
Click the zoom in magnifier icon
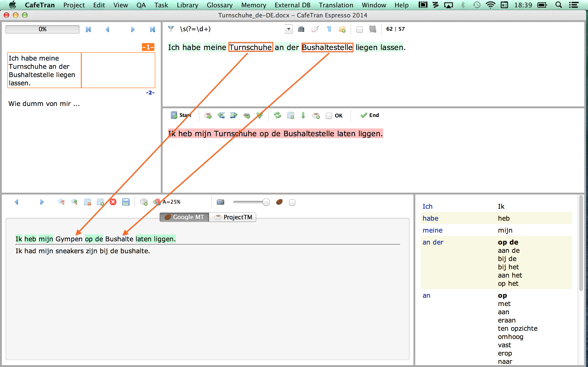(74, 202)
